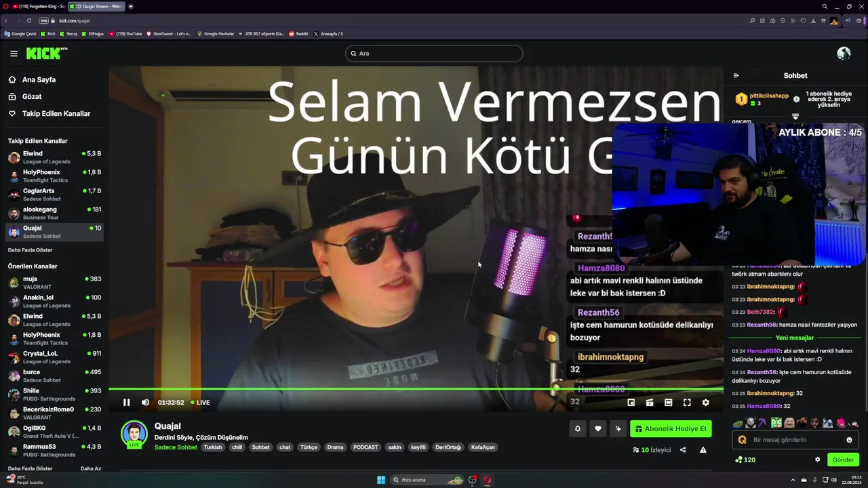The height and width of the screenshot is (488, 868).
Task: Select the Quajal channel in the sidebar
Action: pos(54,232)
